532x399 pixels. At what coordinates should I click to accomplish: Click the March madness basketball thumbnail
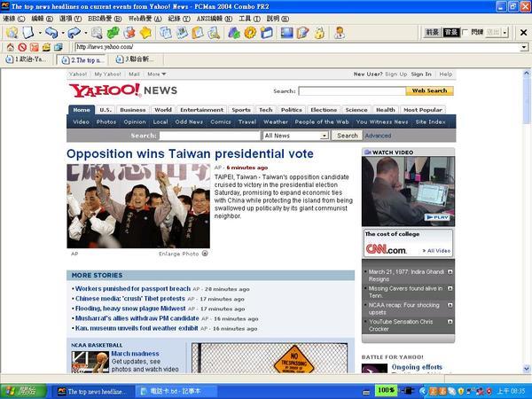coord(90,362)
